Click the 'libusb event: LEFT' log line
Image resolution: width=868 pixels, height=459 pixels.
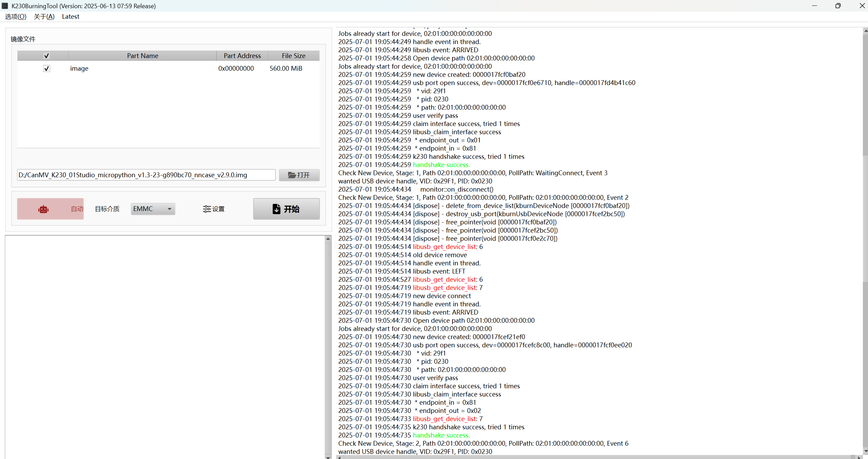click(402, 271)
